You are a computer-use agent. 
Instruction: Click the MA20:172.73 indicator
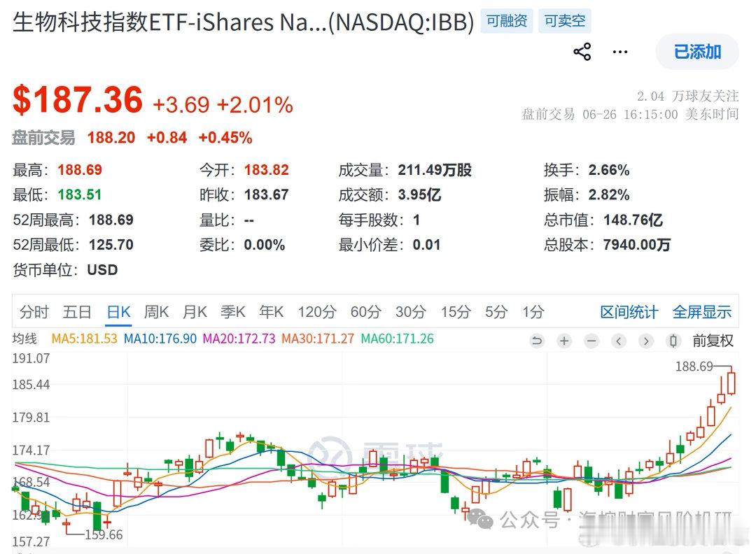(239, 339)
